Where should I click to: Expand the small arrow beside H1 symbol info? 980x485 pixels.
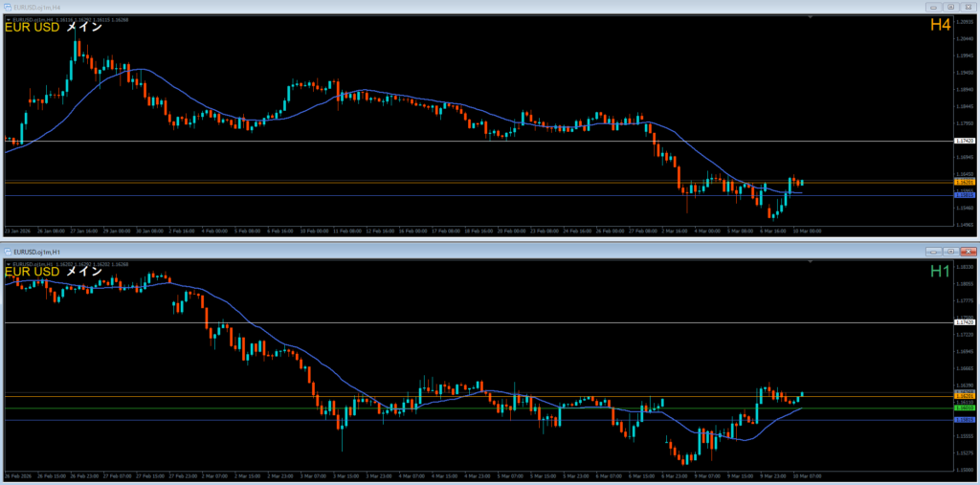[x=7, y=262]
